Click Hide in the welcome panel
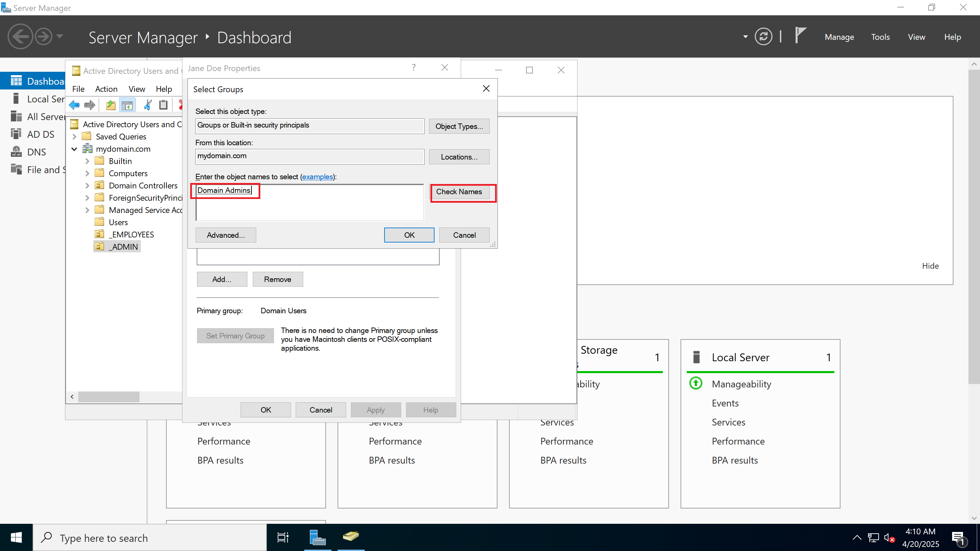This screenshot has height=551, width=980. point(930,266)
